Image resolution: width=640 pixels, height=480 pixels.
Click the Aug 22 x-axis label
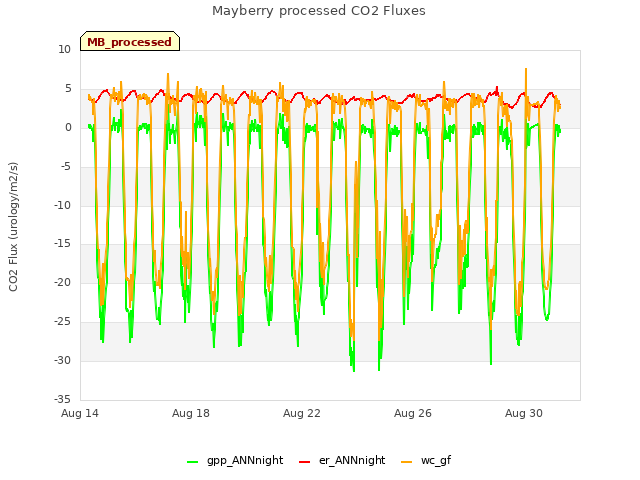click(x=302, y=413)
